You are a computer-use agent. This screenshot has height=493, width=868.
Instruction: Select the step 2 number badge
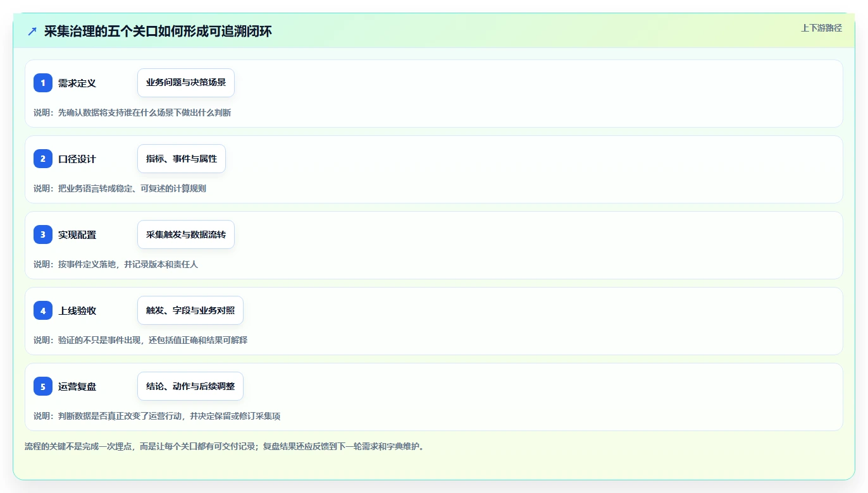pos(43,159)
